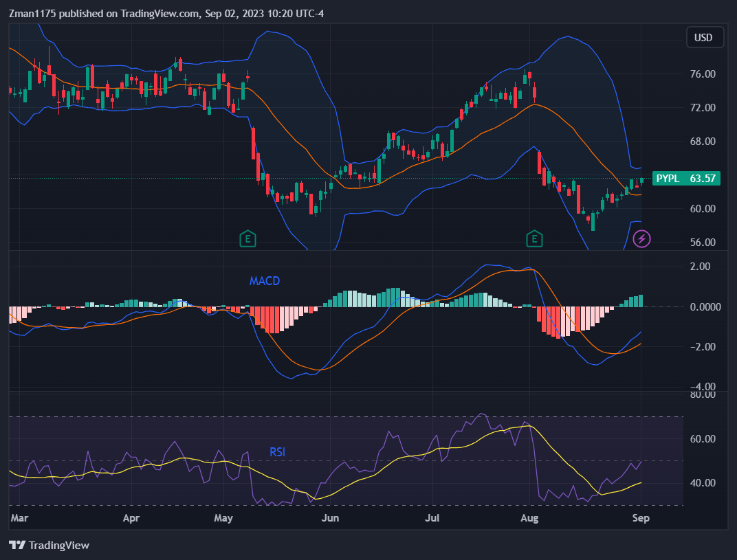Click the Mar label on the time axis
The image size is (737, 560).
(x=19, y=517)
